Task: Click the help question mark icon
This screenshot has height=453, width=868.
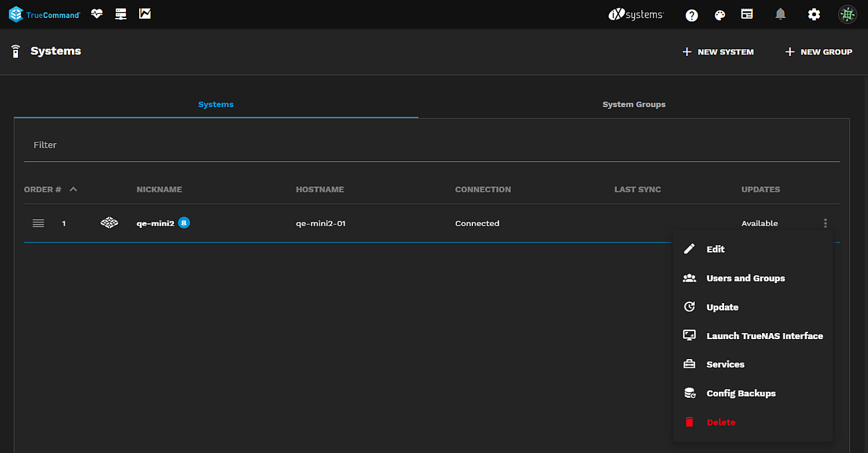Action: coord(691,15)
